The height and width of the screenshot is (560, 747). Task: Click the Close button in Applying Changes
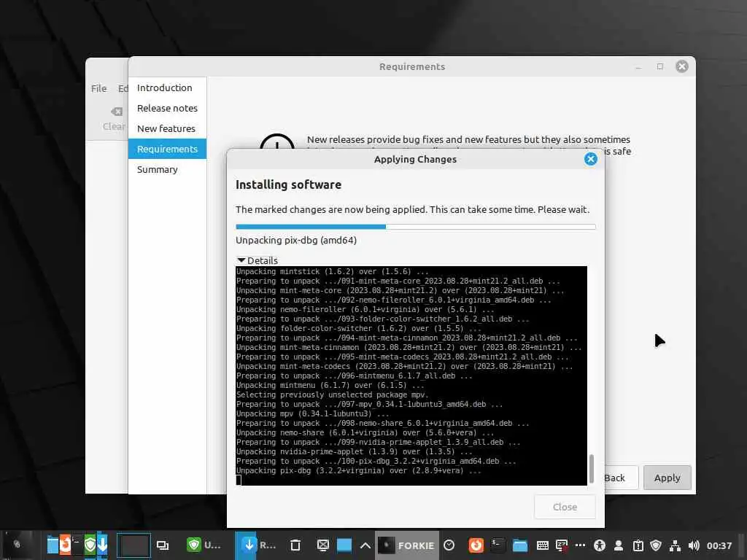click(x=565, y=507)
